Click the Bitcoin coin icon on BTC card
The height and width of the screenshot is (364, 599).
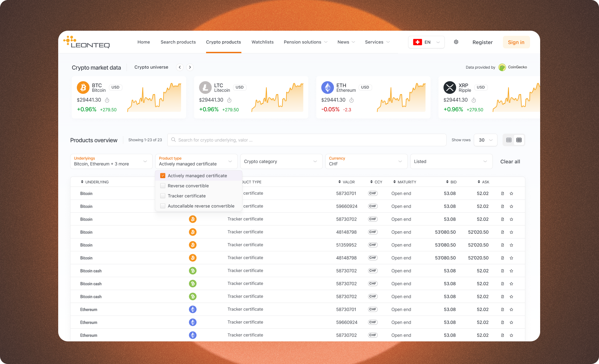pyautogui.click(x=83, y=87)
